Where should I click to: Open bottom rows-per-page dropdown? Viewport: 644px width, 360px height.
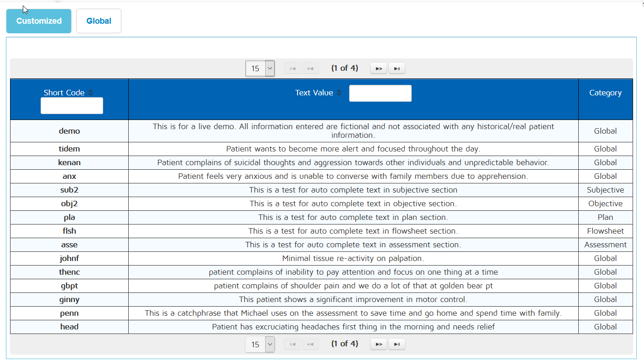tap(260, 344)
